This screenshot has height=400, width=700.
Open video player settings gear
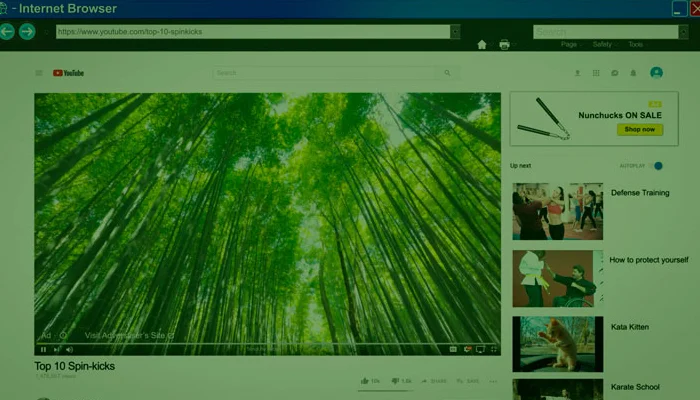[x=467, y=349]
